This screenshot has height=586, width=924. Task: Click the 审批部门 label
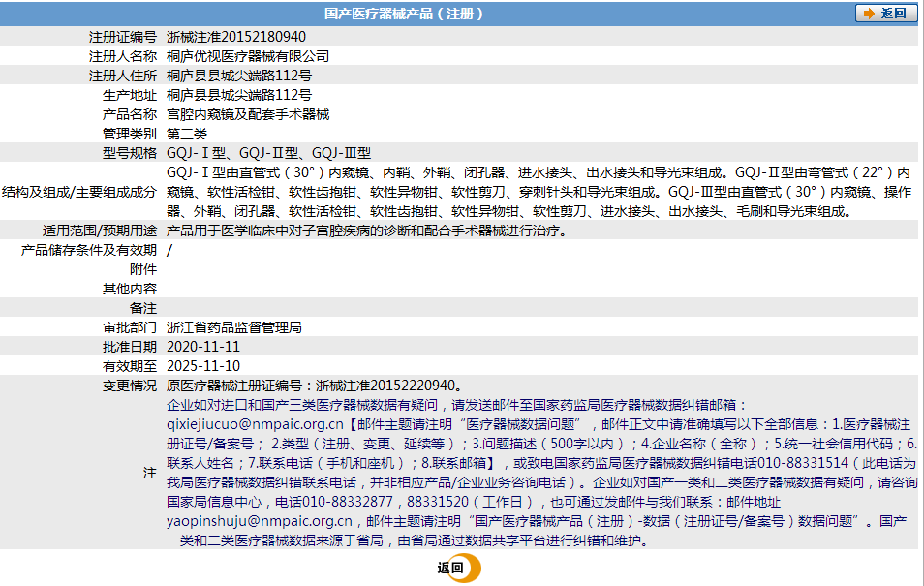click(130, 327)
